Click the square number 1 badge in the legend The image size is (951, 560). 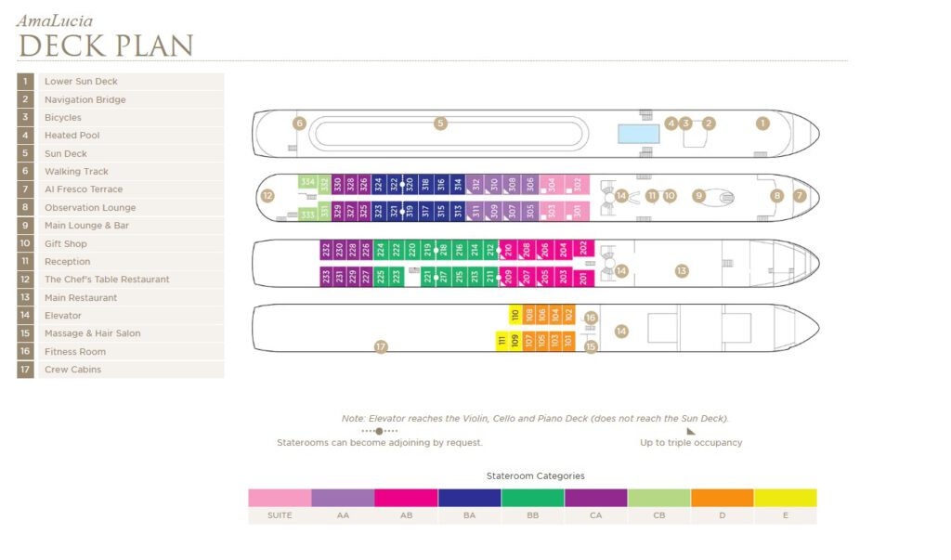[x=25, y=82]
